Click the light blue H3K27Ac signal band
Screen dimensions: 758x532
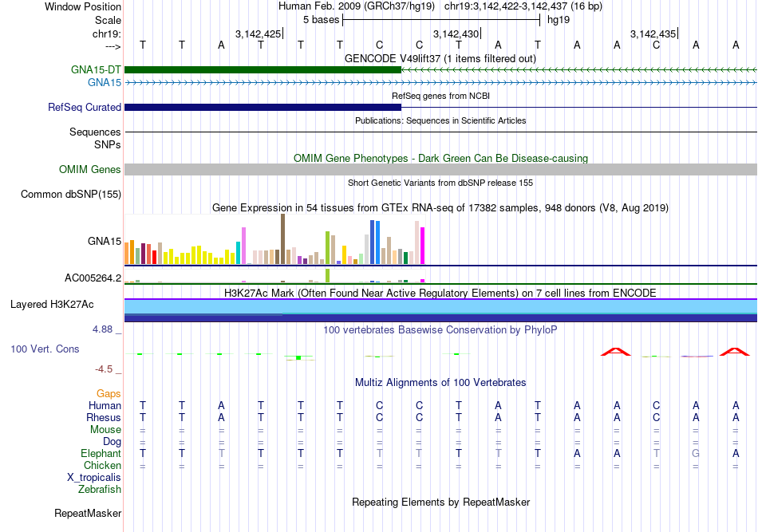click(x=441, y=307)
